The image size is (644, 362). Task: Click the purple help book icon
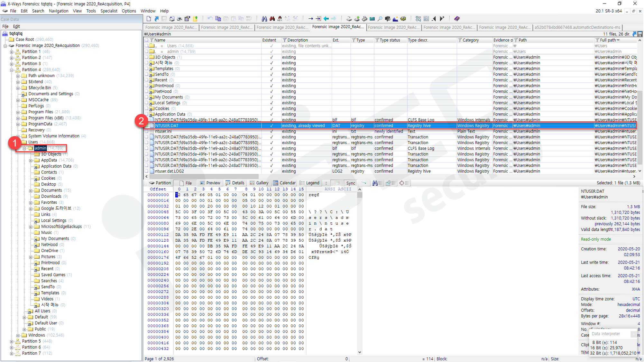tap(457, 19)
